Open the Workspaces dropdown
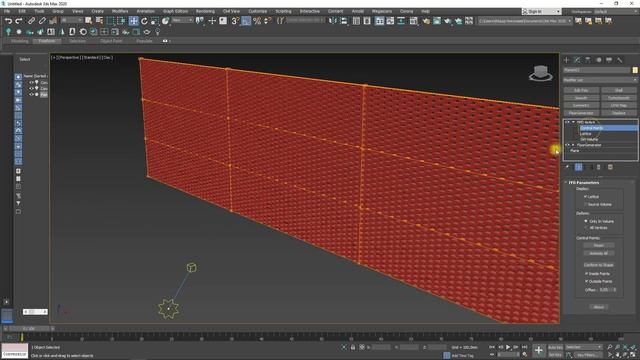Screen dimensions: 640x360 coord(615,11)
